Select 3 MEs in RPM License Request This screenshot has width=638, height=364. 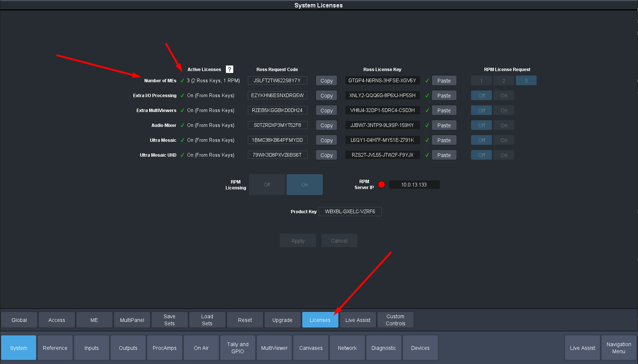pos(526,80)
